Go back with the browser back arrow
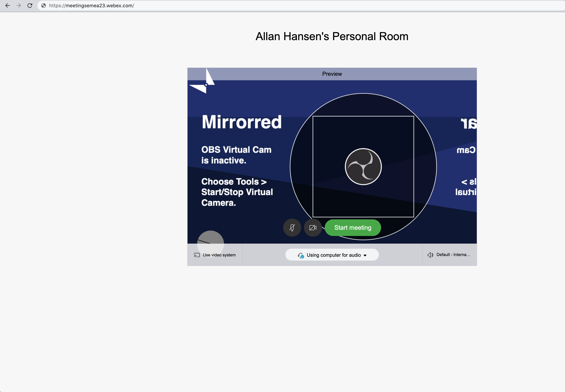Screen dimensions: 565x392 pos(8,5)
